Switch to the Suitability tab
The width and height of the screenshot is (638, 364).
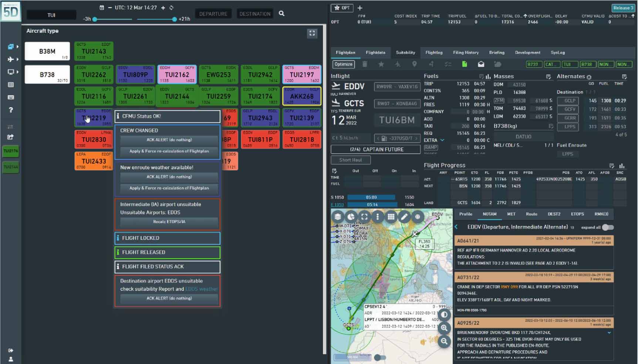tap(405, 53)
